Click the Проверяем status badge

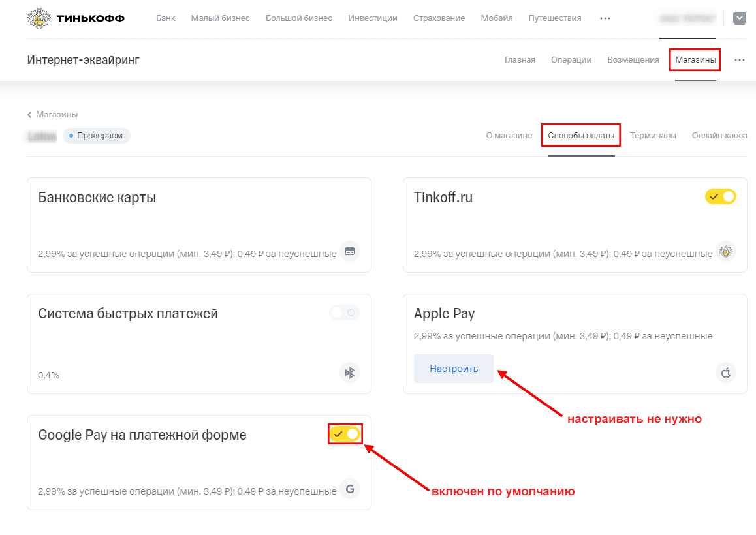pos(97,136)
